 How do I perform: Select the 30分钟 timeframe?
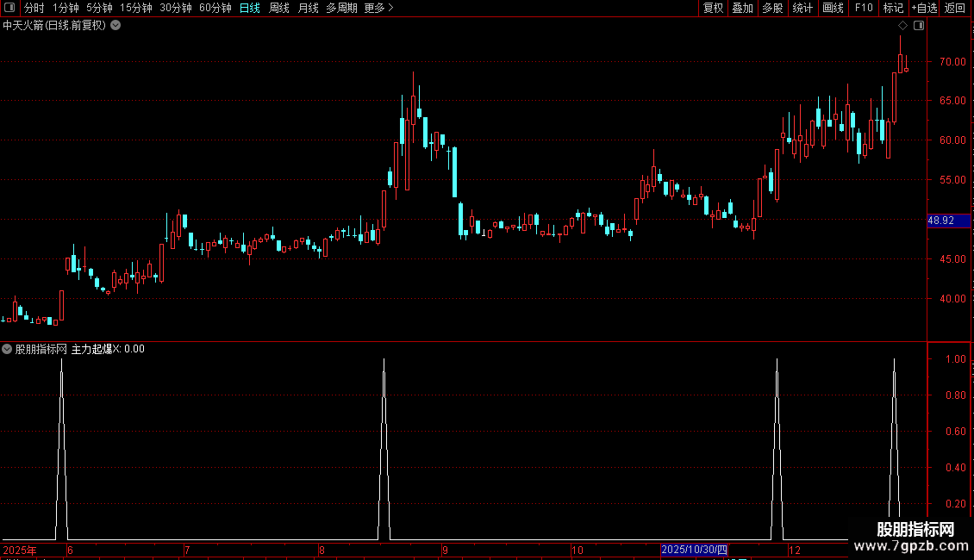point(176,8)
